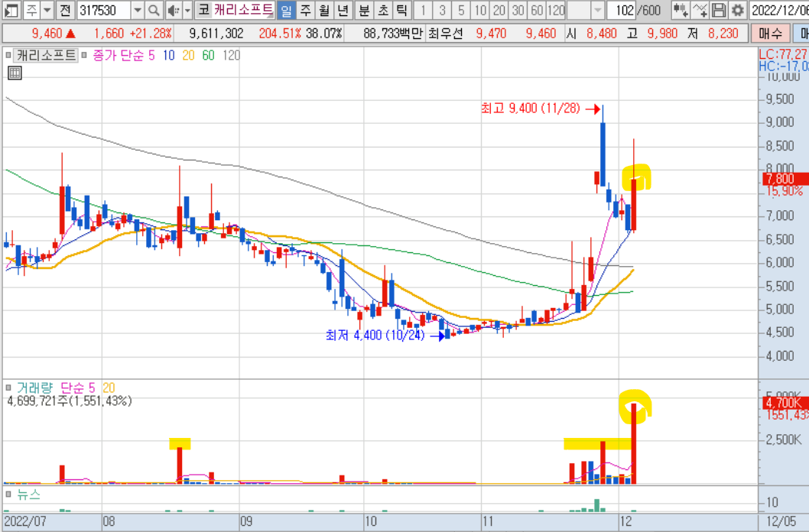Open the data grid table icon
Image resolution: width=809 pixels, height=532 pixels.
click(15, 73)
